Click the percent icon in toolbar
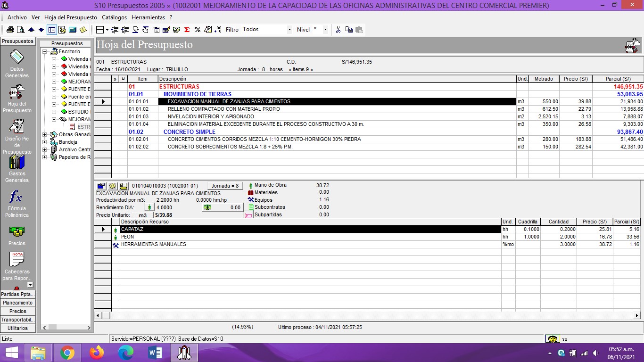Viewport: 644px width, 362px height. coord(198,30)
